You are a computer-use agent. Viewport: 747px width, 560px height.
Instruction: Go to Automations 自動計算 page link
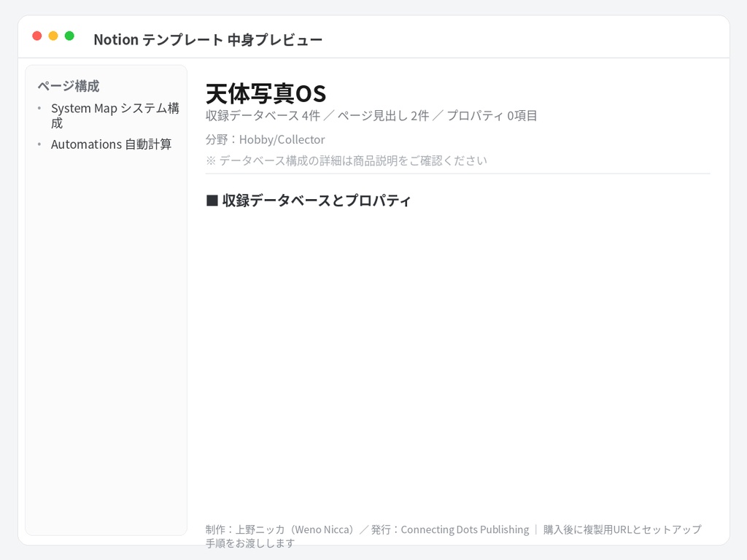point(111,144)
